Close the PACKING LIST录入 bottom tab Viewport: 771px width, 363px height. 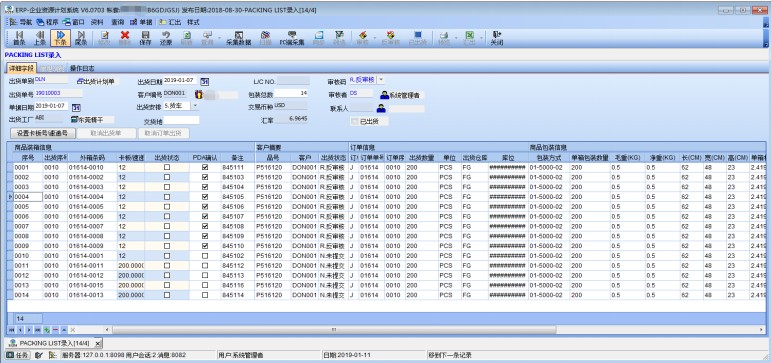[x=97, y=343]
